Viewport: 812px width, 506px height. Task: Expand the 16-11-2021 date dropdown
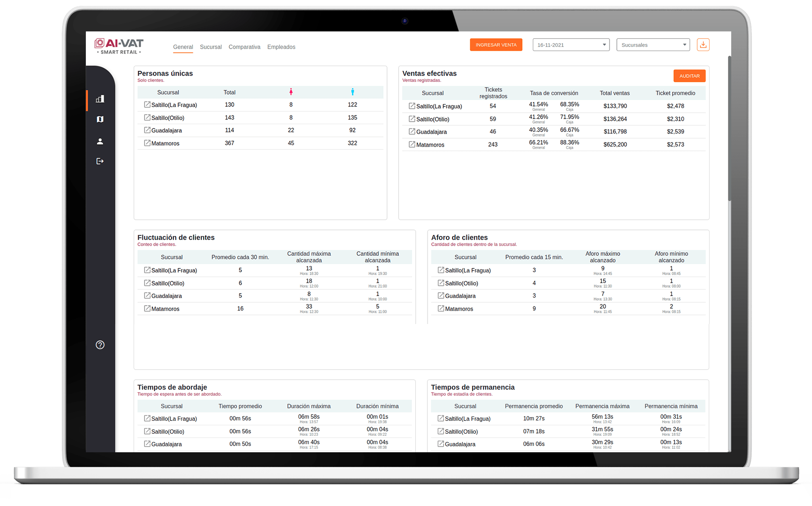[x=571, y=45]
